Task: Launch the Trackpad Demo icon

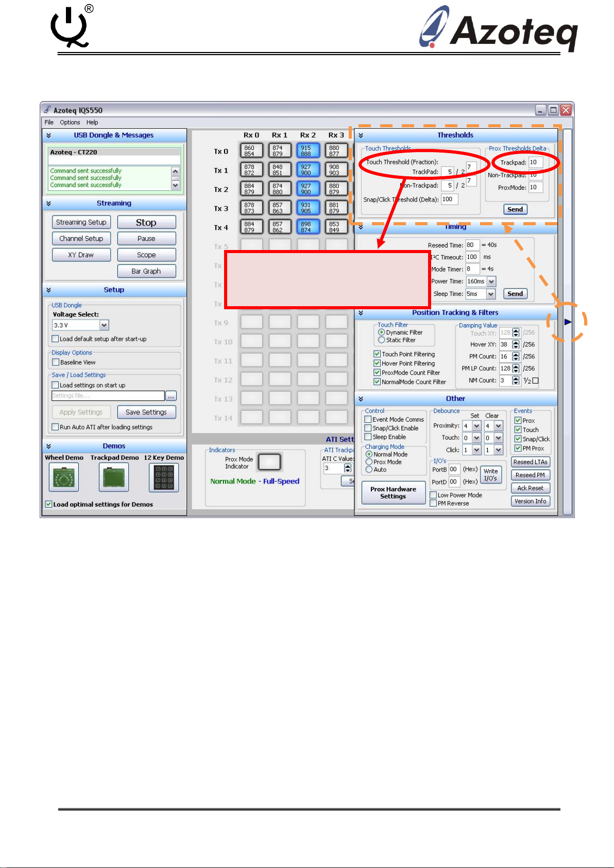Action: [114, 477]
